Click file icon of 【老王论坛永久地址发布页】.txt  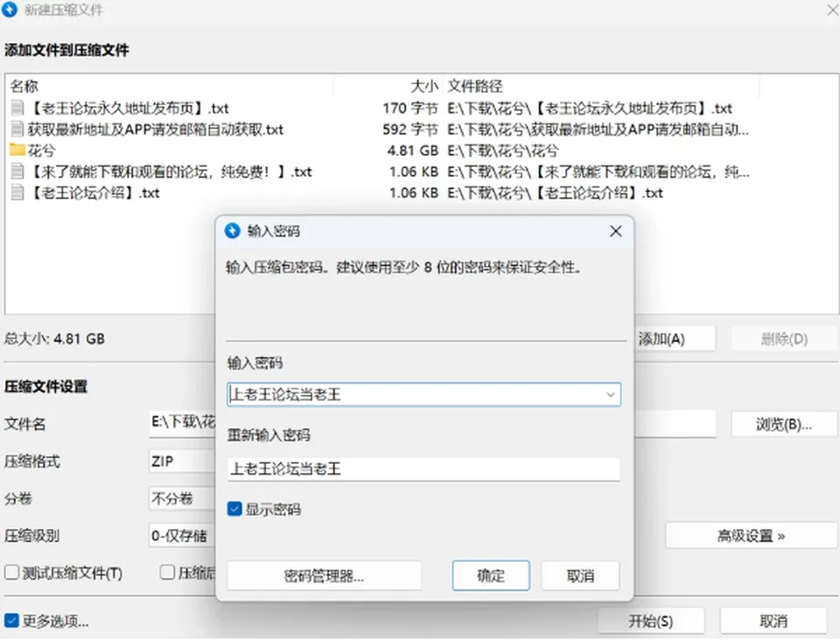click(17, 108)
